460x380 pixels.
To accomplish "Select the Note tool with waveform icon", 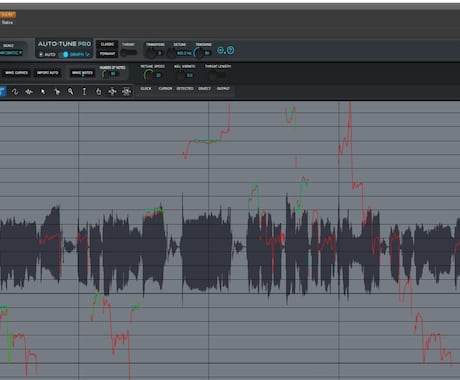I will (x=29, y=92).
